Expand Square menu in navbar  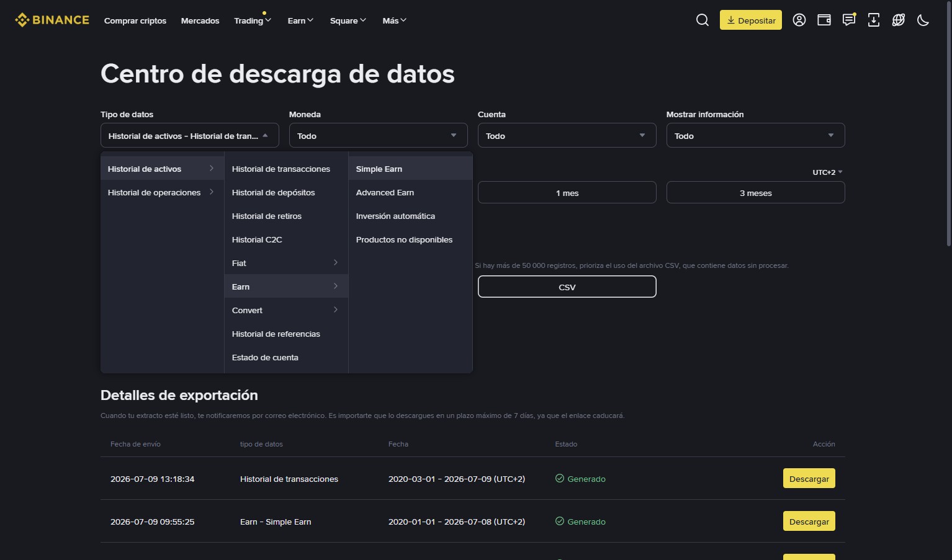click(x=348, y=20)
